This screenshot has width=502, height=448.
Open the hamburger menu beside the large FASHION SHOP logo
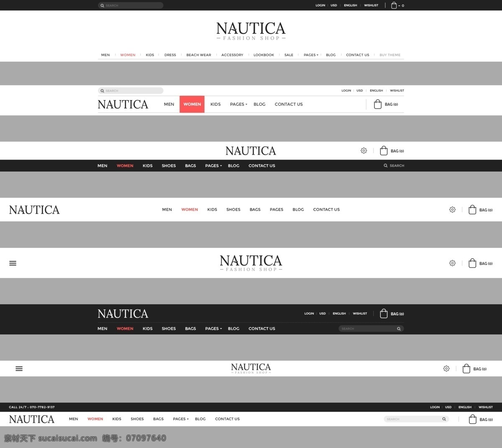click(x=13, y=263)
